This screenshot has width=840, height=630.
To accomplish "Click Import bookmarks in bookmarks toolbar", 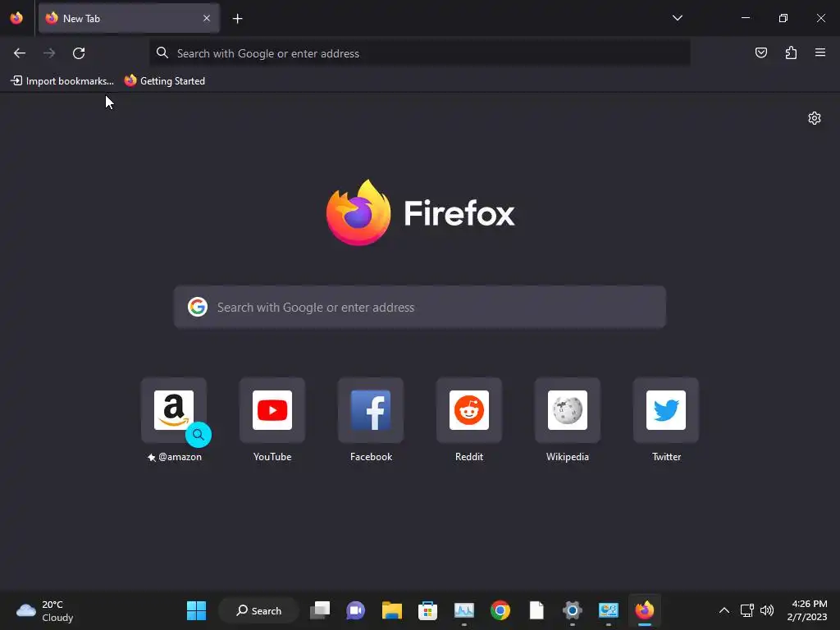I will (x=62, y=81).
